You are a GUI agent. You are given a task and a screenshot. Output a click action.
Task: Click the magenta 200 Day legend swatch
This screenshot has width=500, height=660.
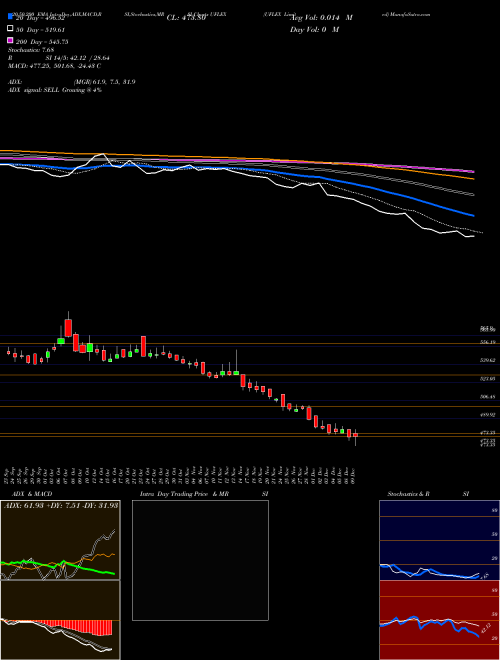click(10, 40)
